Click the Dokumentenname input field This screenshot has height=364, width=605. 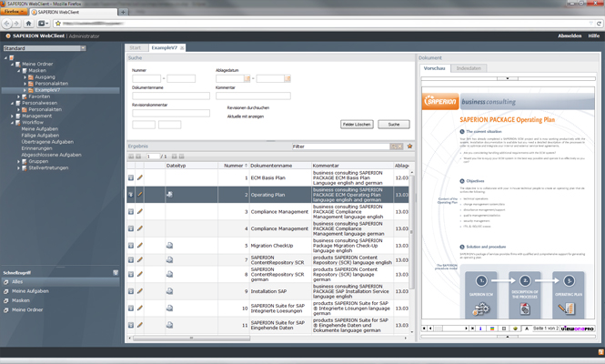coord(171,96)
